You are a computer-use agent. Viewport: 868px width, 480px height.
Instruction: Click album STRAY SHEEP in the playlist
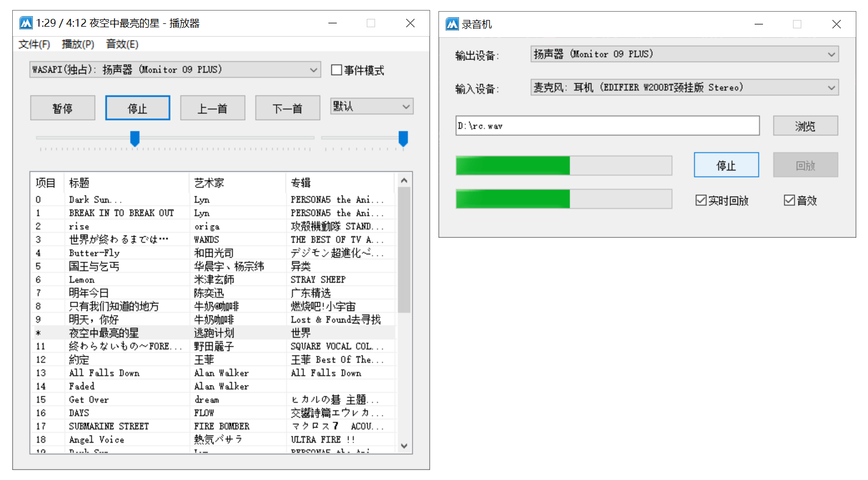pyautogui.click(x=318, y=279)
